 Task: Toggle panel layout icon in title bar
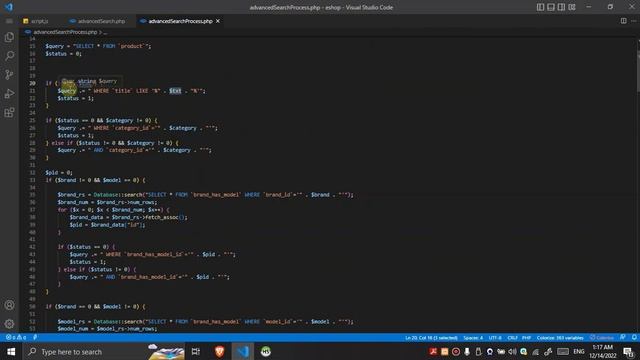click(x=551, y=7)
